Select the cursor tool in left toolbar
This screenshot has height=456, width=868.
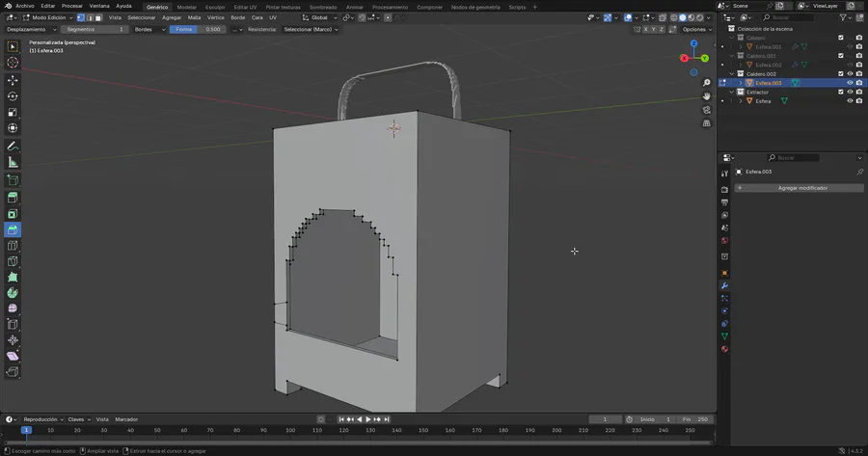click(13, 63)
